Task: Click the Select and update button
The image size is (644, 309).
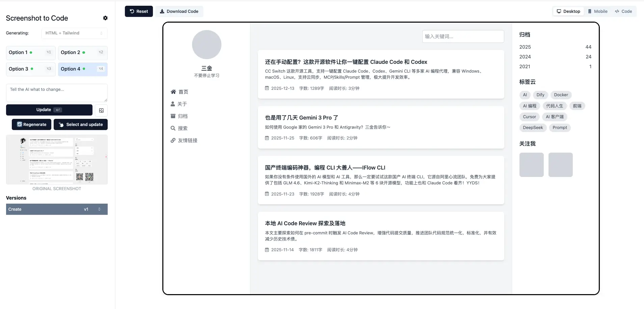Action: point(81,125)
